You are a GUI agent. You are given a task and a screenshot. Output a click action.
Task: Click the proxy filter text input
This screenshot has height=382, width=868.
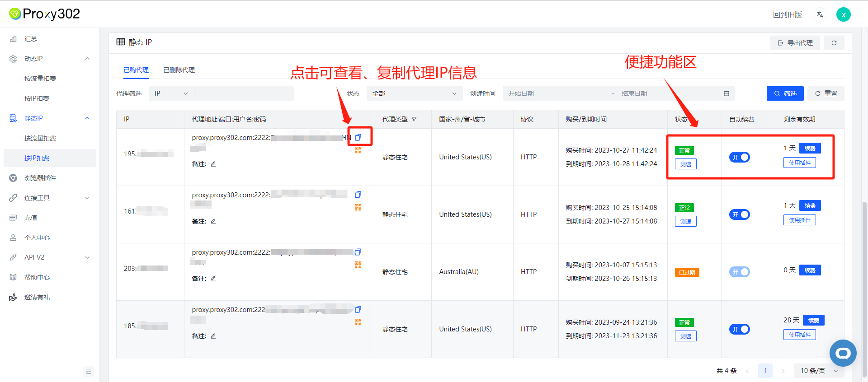pyautogui.click(x=244, y=93)
